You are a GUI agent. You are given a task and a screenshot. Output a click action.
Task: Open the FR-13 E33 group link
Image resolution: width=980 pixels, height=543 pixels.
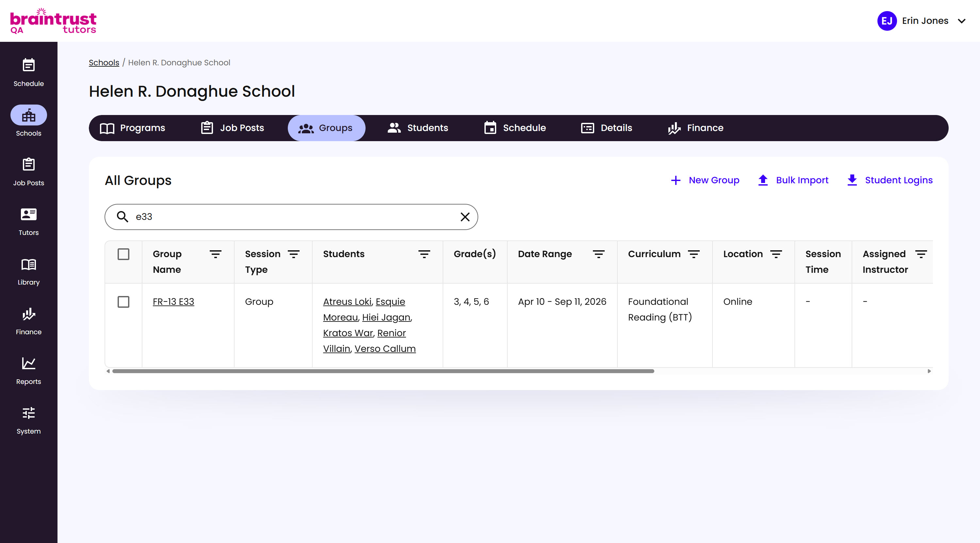[x=173, y=302]
